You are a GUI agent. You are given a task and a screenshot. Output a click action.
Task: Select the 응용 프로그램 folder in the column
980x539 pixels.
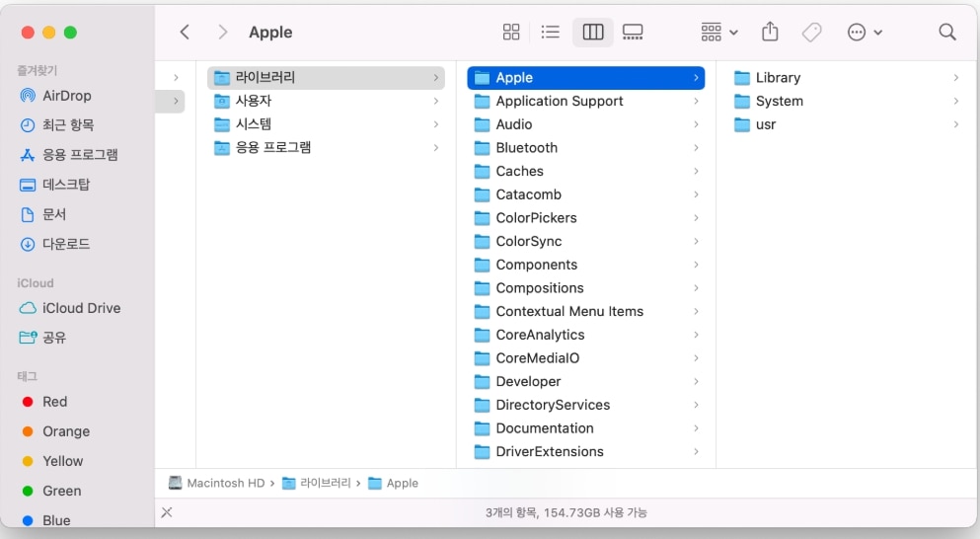click(326, 147)
